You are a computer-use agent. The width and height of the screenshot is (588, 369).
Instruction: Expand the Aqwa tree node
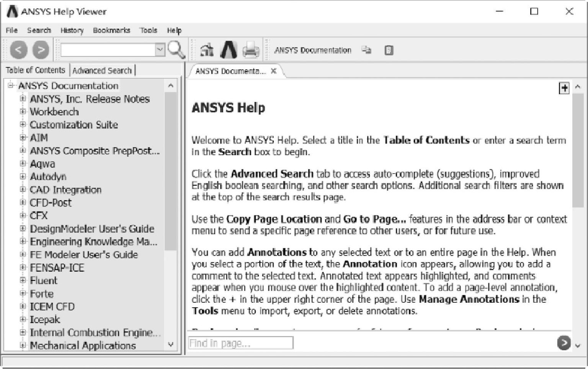[x=23, y=164]
